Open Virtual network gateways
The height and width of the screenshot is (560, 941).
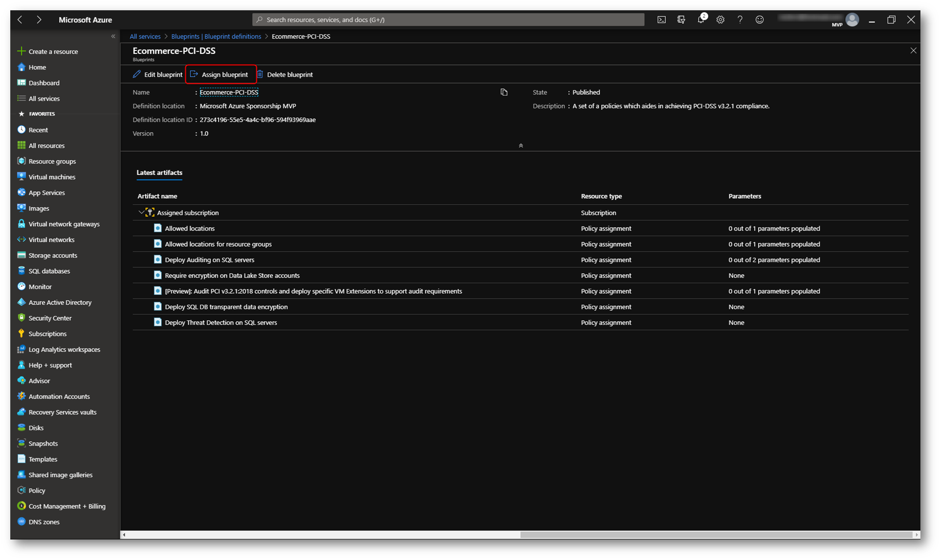click(64, 224)
